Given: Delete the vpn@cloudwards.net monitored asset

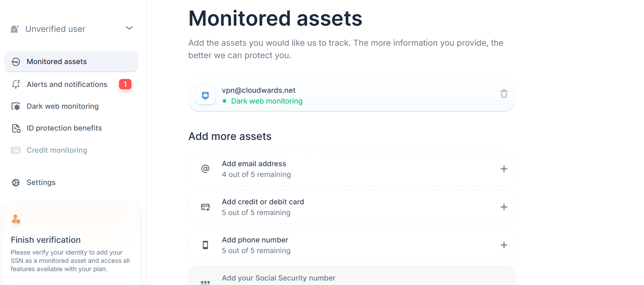Looking at the screenshot, I should (x=504, y=94).
